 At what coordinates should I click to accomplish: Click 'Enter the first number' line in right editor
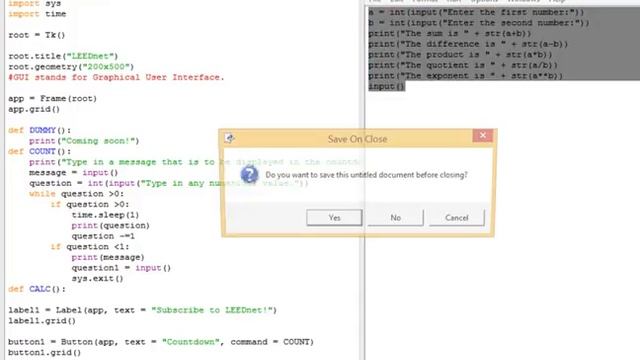point(476,12)
